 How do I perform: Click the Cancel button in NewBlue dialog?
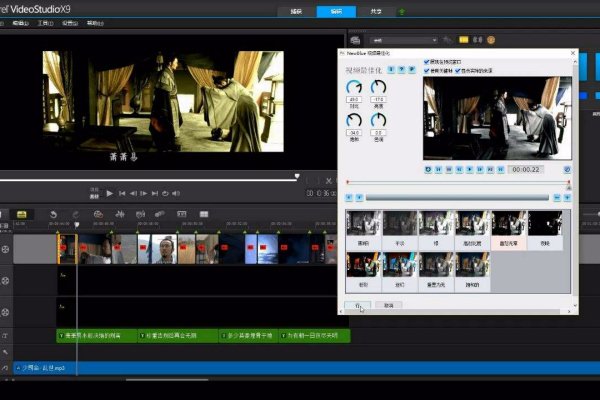[389, 305]
